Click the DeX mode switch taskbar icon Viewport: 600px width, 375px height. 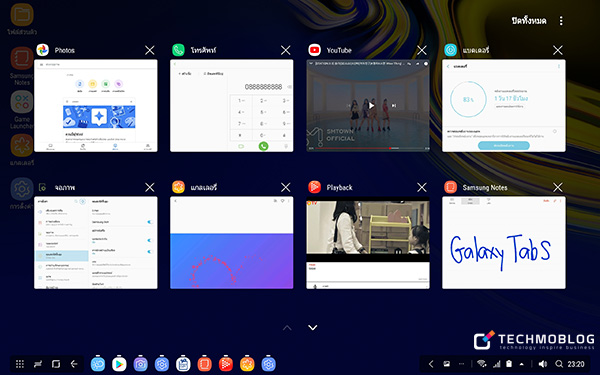38,364
